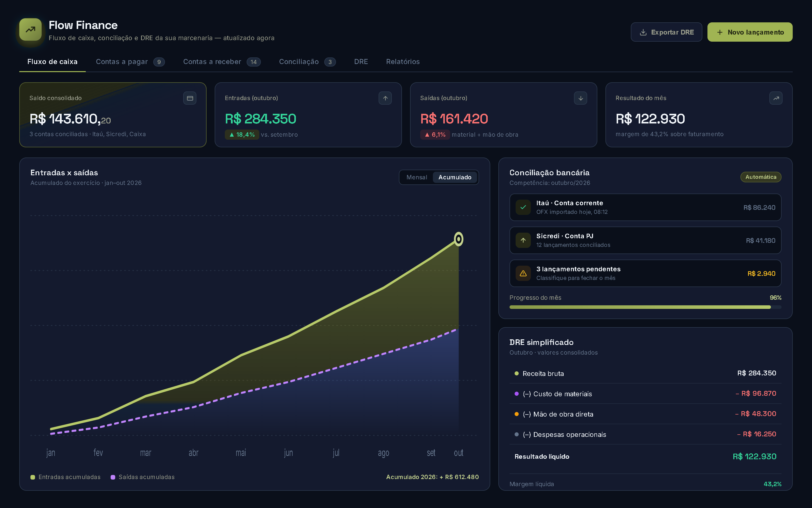Click the Acumulado 2026: + R$ 612.480 text
The height and width of the screenshot is (508, 812).
[x=432, y=477]
